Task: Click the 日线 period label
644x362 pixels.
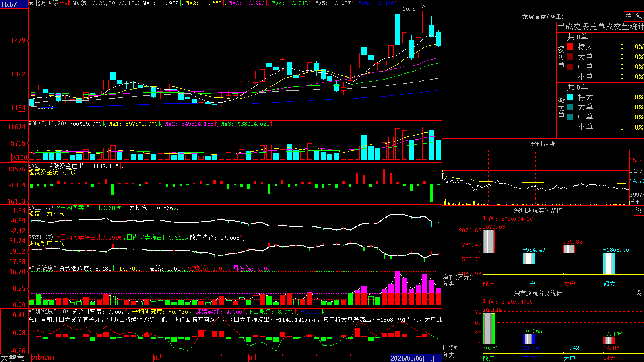Action: click(x=65, y=3)
